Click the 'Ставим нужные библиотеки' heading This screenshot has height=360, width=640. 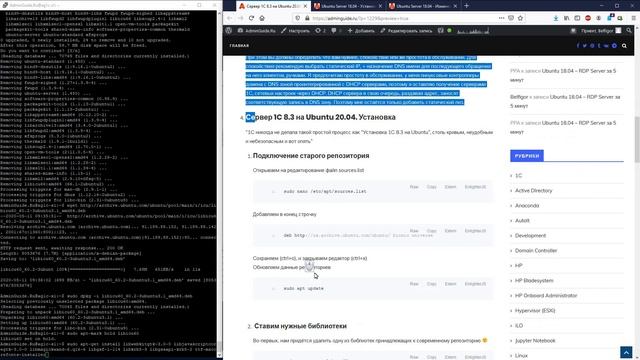coord(300,326)
